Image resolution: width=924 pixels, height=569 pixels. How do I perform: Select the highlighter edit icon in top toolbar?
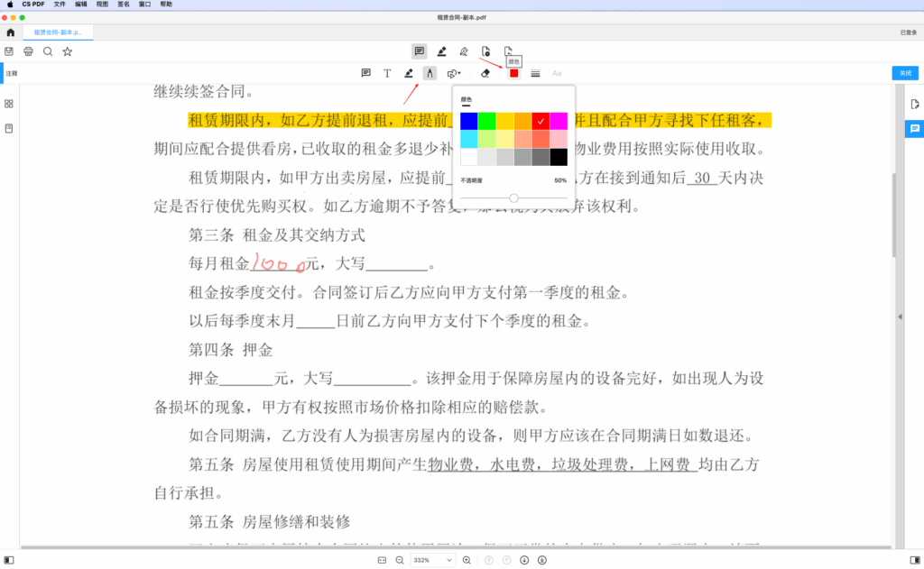441,51
